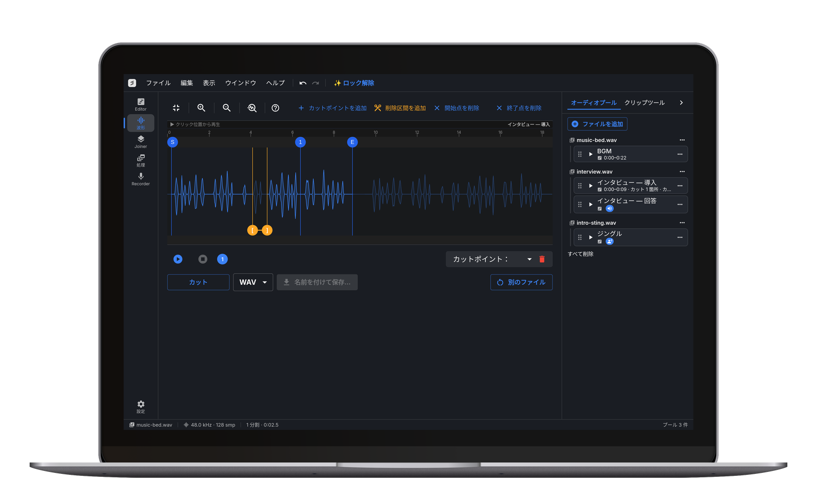Open more options for the BGM clip
The width and height of the screenshot is (817, 504).
tap(680, 154)
